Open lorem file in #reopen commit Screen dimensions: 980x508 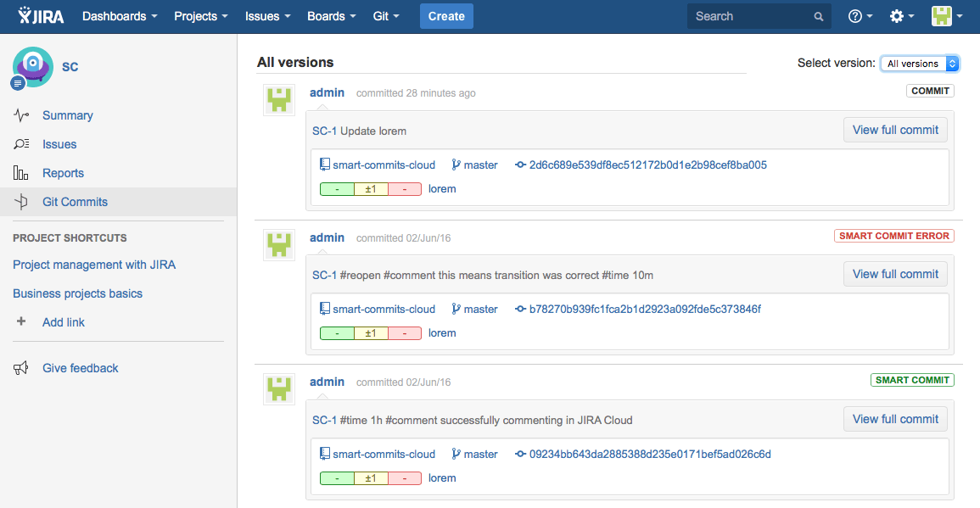pyautogui.click(x=442, y=333)
